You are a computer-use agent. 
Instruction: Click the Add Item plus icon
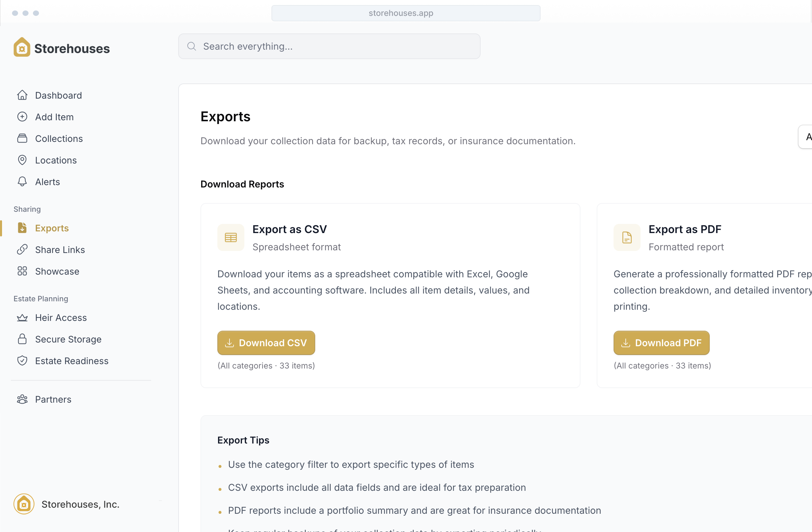coord(22,117)
